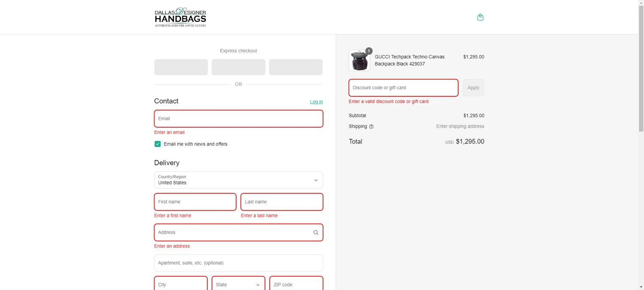This screenshot has height=290, width=644.
Task: Click the GUCCI Techpack Techno Canvas product name
Action: pos(410,60)
